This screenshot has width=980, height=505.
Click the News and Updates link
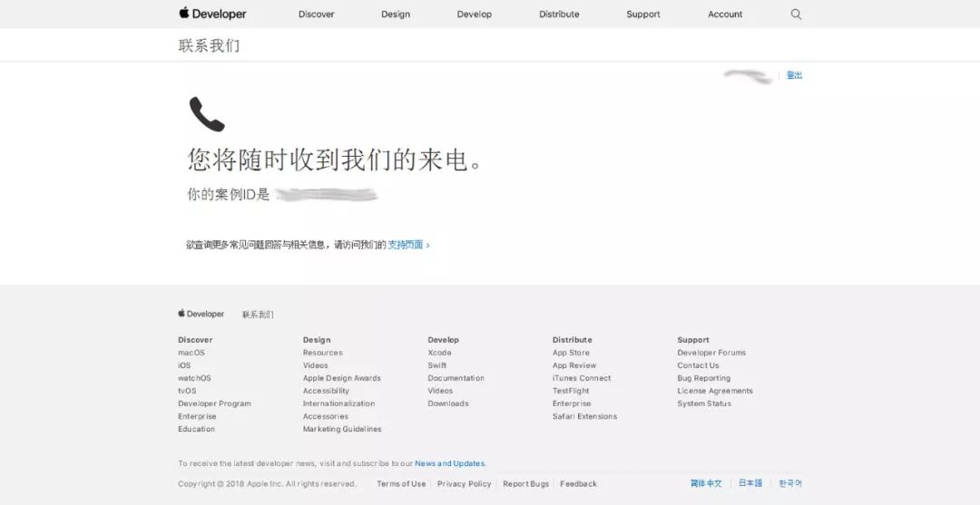tap(449, 463)
